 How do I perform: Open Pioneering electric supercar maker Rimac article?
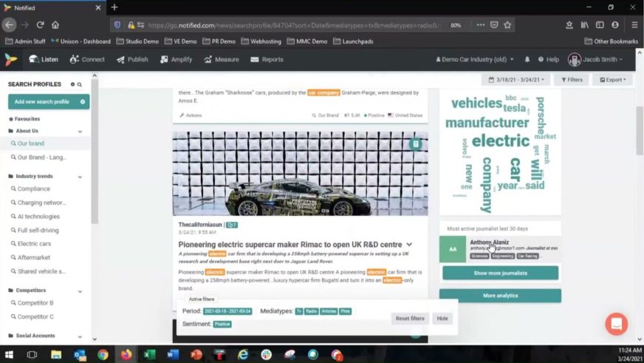click(x=290, y=245)
